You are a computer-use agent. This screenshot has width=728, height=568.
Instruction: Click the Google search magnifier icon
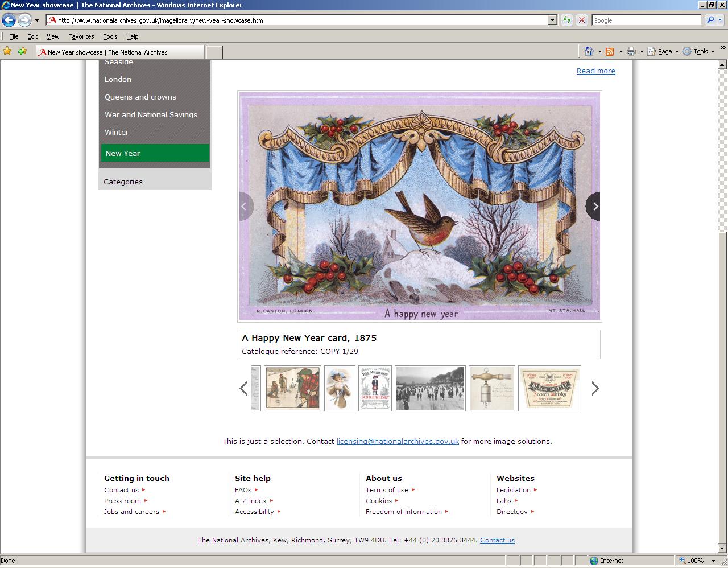(x=710, y=20)
